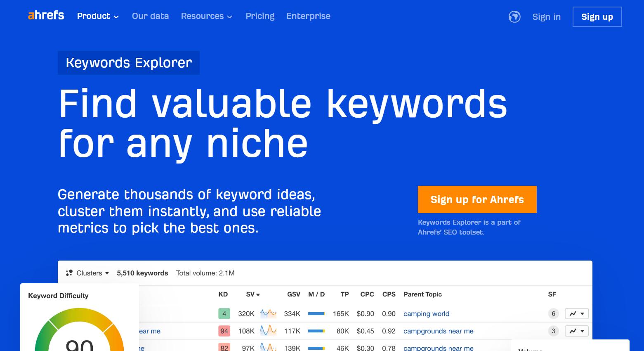Screen dimensions: 644x351
Task: Click the SF column header
Action: pos(552,294)
